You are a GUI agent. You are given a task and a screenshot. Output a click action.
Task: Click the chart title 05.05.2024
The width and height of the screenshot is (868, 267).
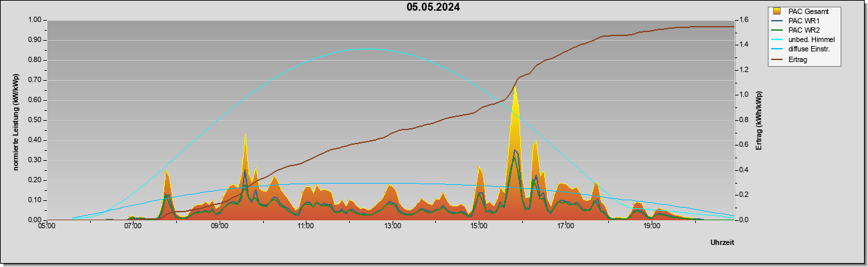coord(433,7)
